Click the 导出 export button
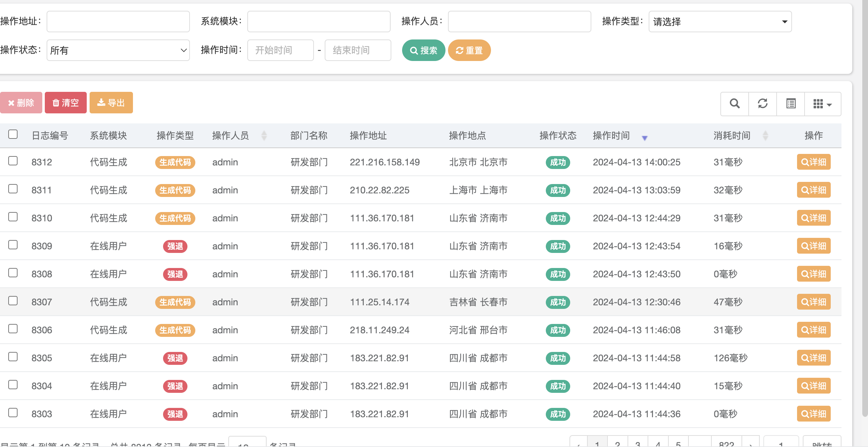 tap(111, 103)
